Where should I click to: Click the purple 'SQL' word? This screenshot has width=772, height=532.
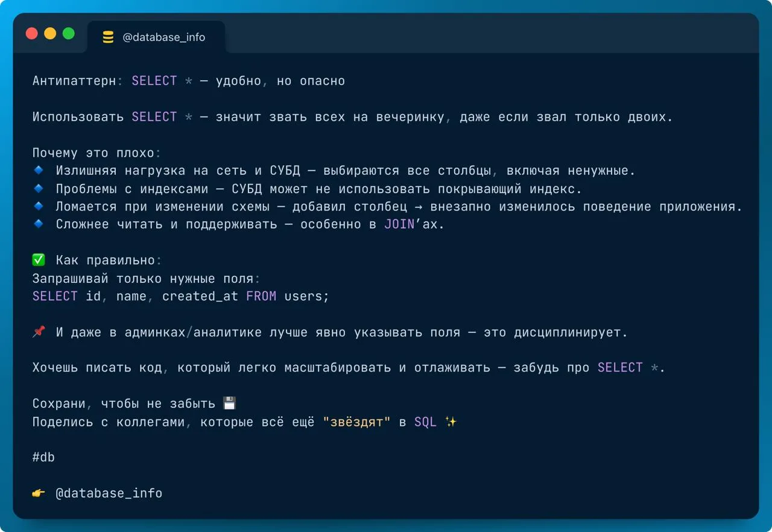(425, 422)
